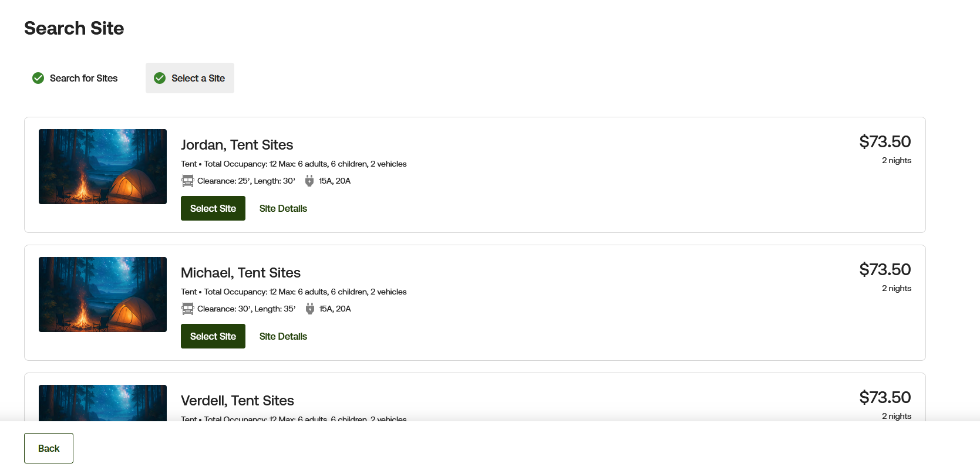Click the RV clearance icon for Jordan site
Screen dimensions: 980x467
tap(188, 181)
